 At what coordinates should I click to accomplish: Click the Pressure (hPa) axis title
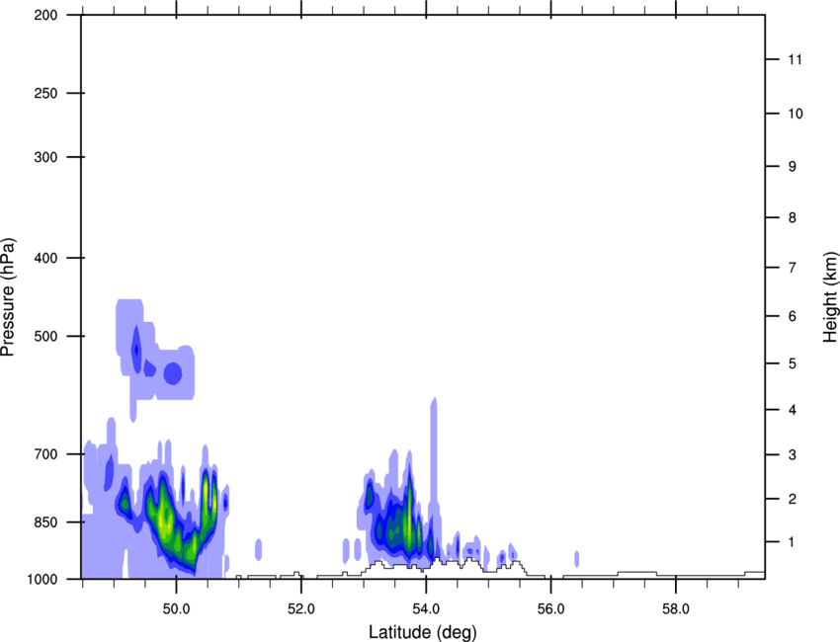point(8,296)
